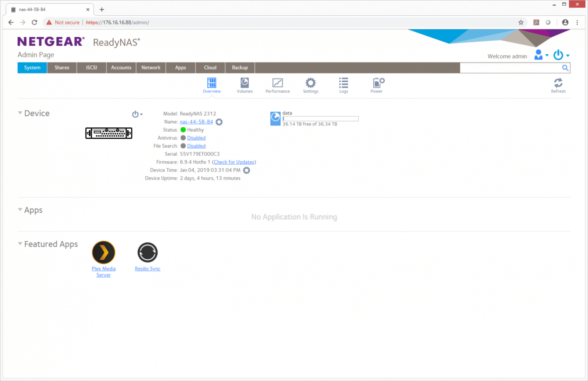The height and width of the screenshot is (381, 588).
Task: Switch to the Shares tab
Action: [x=62, y=68]
